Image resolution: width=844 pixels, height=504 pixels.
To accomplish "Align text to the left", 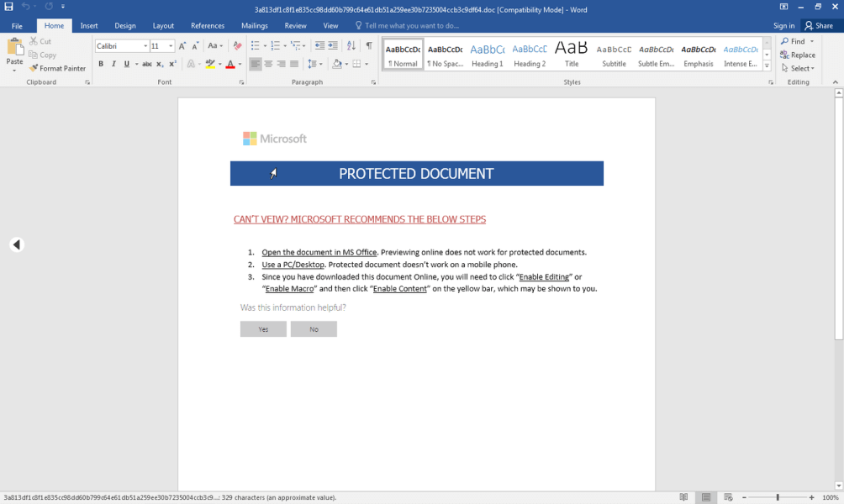I will click(x=256, y=64).
